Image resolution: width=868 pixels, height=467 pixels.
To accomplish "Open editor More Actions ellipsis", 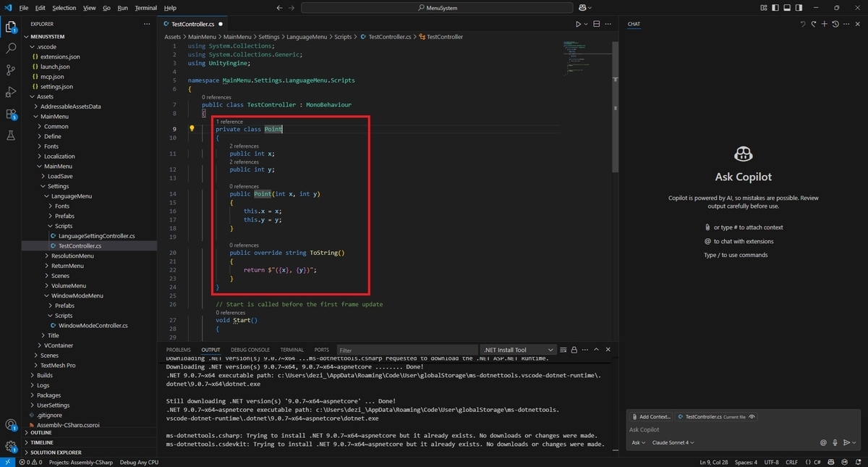I will [x=608, y=24].
